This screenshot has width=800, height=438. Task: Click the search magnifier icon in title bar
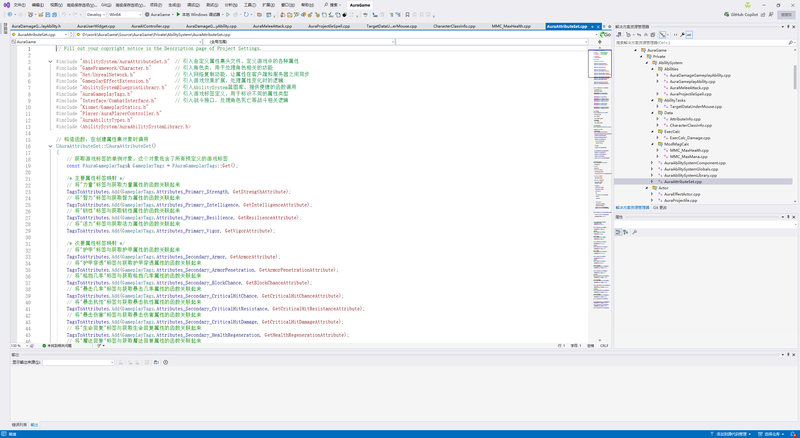point(324,4)
